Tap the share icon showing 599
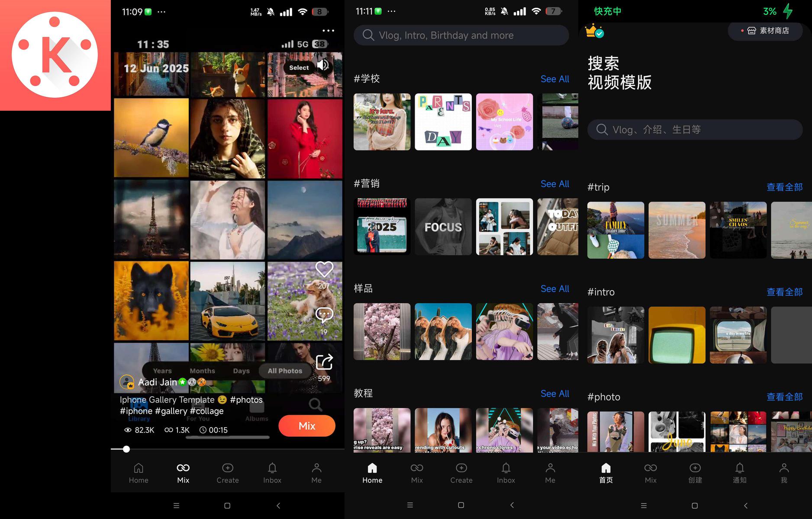Screen dimensions: 812x519 [324, 362]
